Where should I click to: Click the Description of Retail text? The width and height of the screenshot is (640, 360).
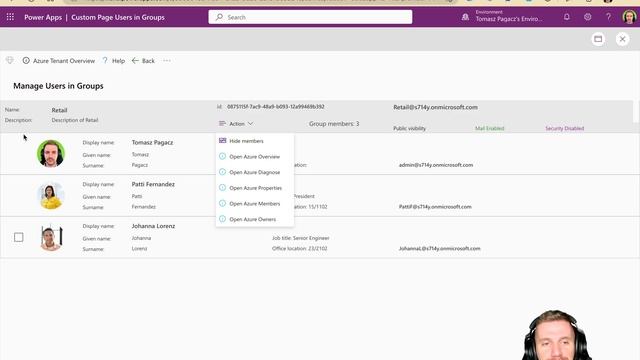75,120
